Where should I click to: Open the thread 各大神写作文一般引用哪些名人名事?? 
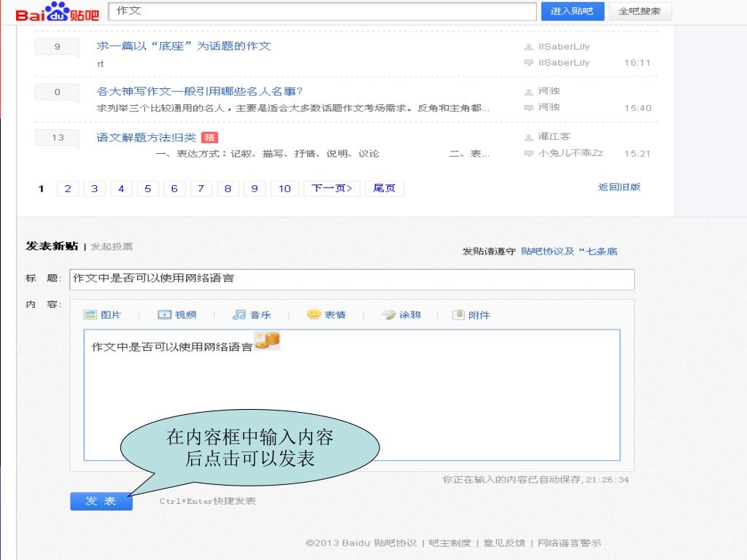click(200, 91)
